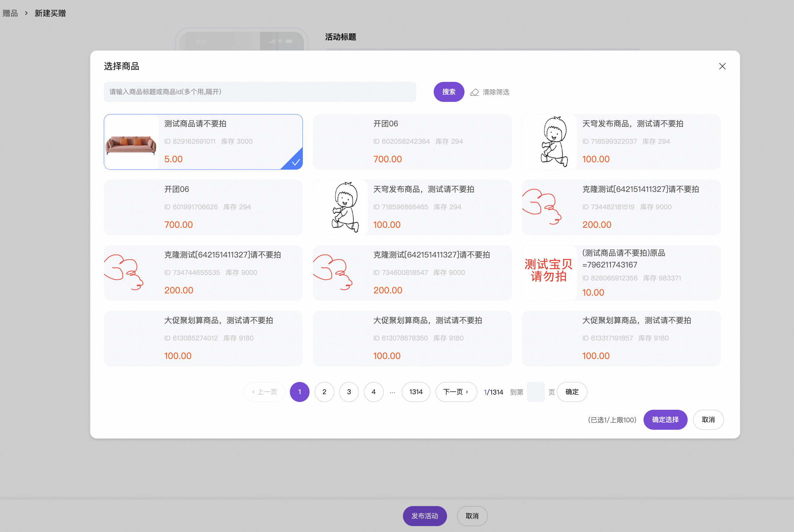
Task: Select the 大促聚划算 card with ID 613078678350
Action: click(412, 339)
